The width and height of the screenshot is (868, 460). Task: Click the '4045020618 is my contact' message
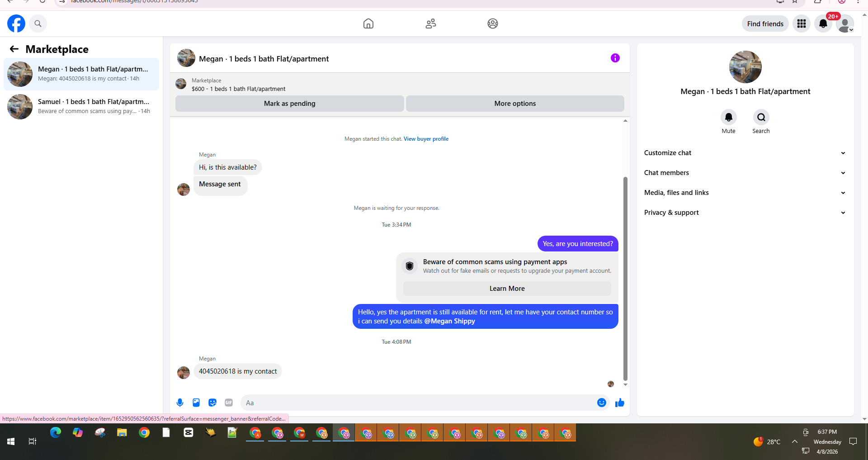[x=238, y=371]
